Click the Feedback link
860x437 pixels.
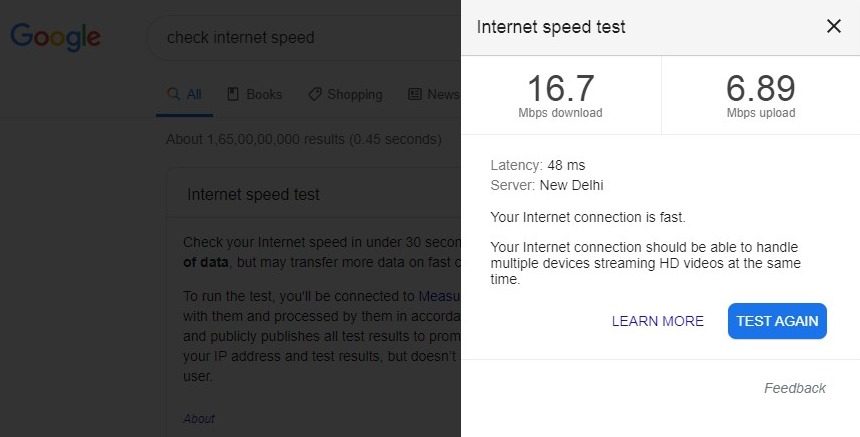794,388
